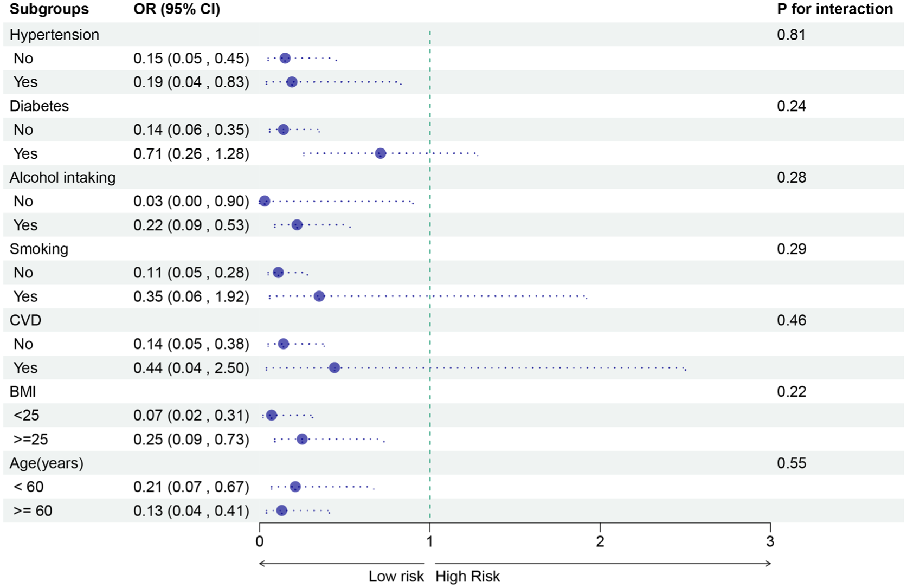The height and width of the screenshot is (588, 907).
Task: Click the Age >= 60 data point
Action: (x=282, y=511)
